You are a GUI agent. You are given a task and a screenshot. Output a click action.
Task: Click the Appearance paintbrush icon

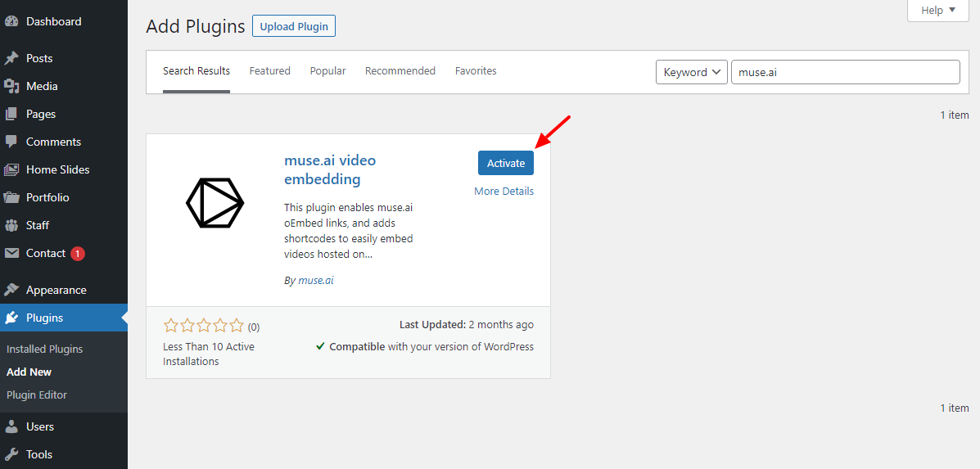coord(11,290)
